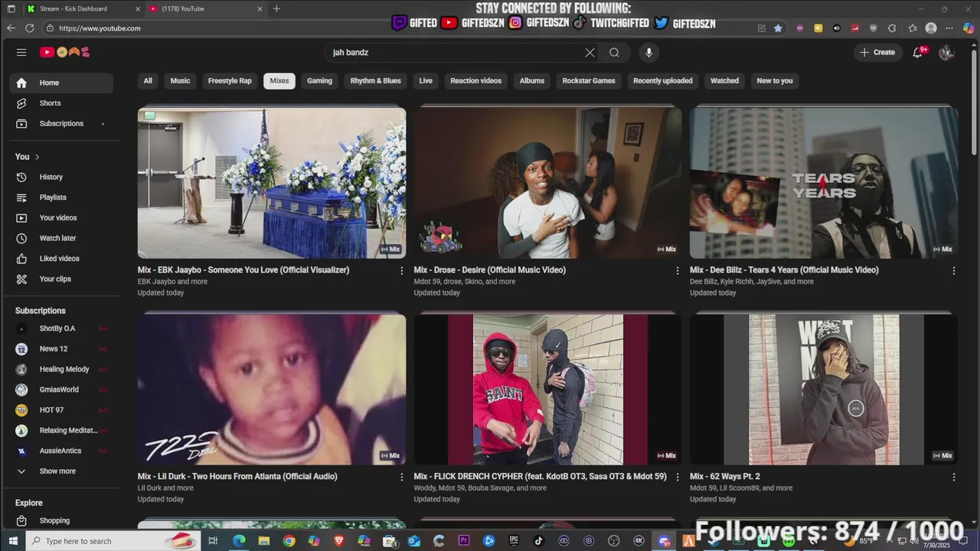Image resolution: width=980 pixels, height=551 pixels.
Task: Open the Lil Durk mix thumbnail
Action: [272, 389]
